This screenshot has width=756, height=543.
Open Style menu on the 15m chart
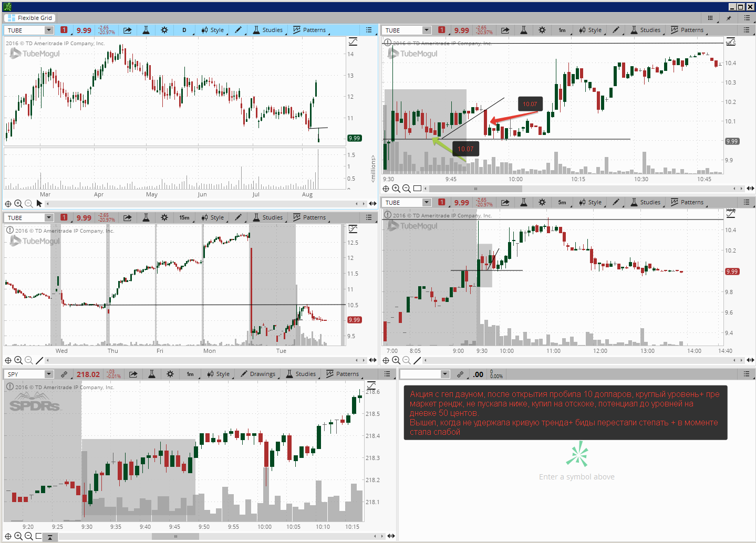tap(213, 217)
